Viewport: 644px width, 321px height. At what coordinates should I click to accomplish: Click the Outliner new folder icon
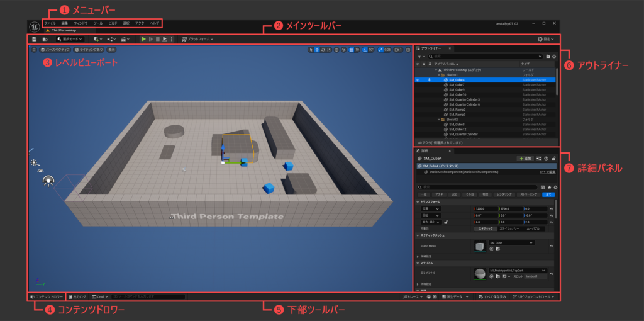(548, 56)
